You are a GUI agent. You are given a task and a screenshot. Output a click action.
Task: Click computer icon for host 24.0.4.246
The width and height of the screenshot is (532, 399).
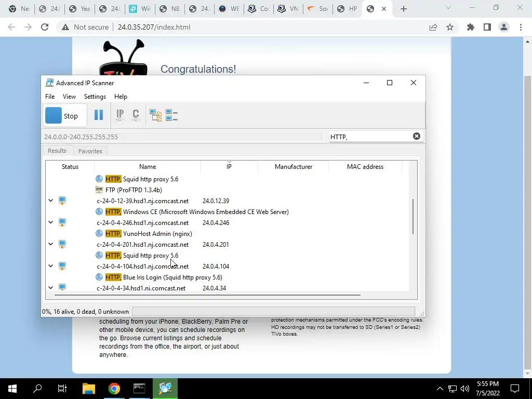[x=62, y=222]
